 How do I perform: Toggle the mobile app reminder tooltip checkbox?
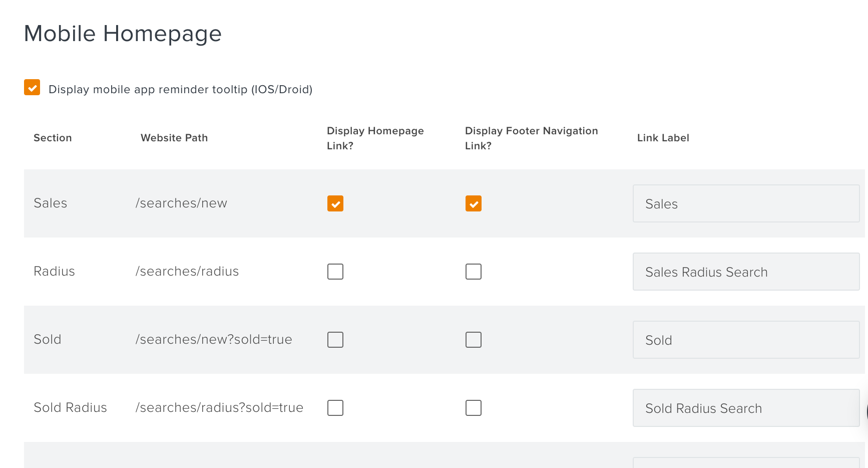32,87
